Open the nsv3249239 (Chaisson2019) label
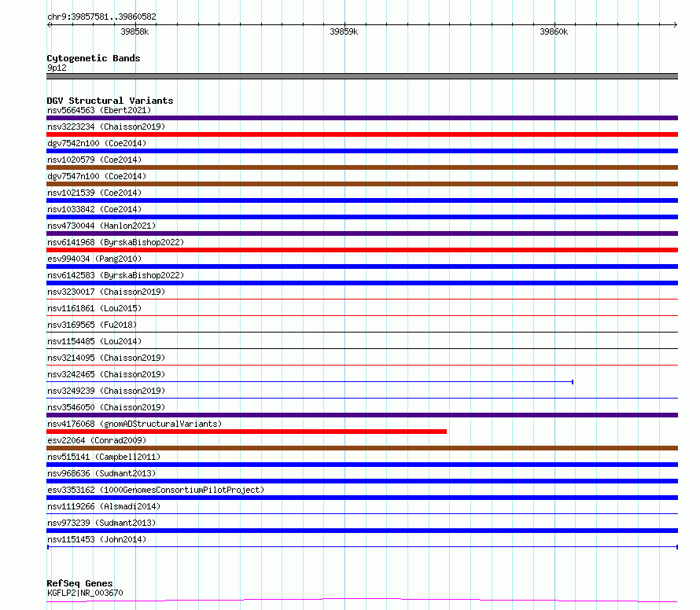The height and width of the screenshot is (610, 700). (106, 391)
